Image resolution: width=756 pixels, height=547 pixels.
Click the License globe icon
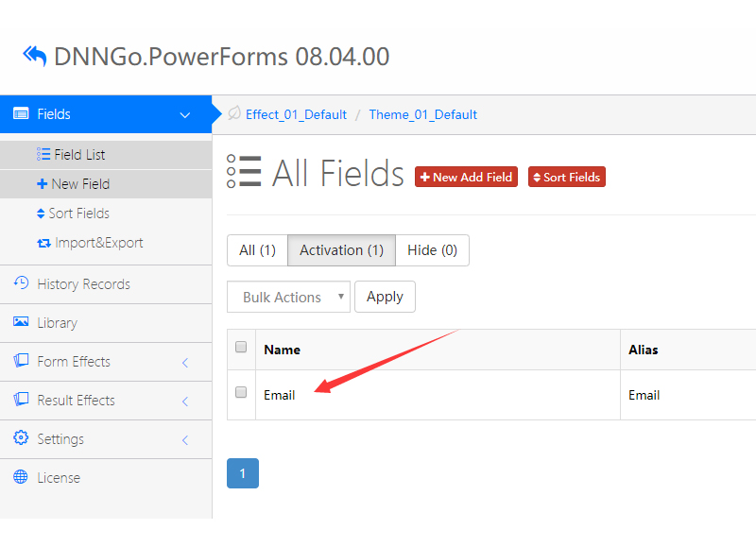tap(21, 477)
